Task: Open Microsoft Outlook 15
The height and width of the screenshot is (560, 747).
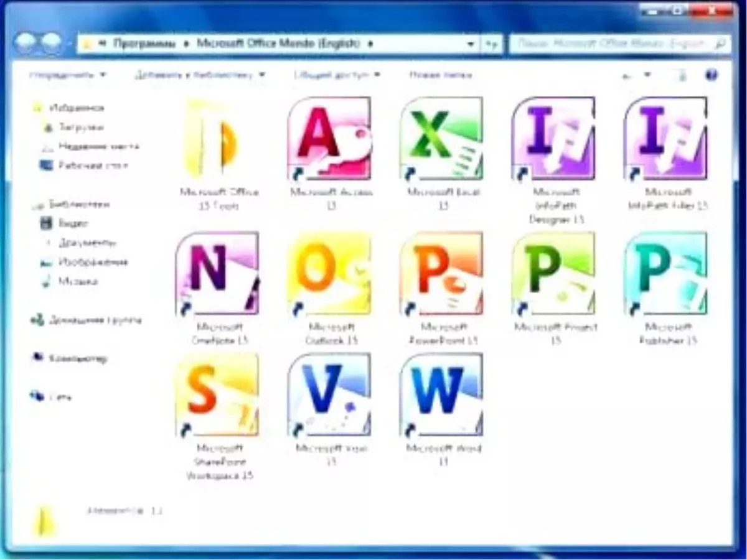Action: click(330, 273)
